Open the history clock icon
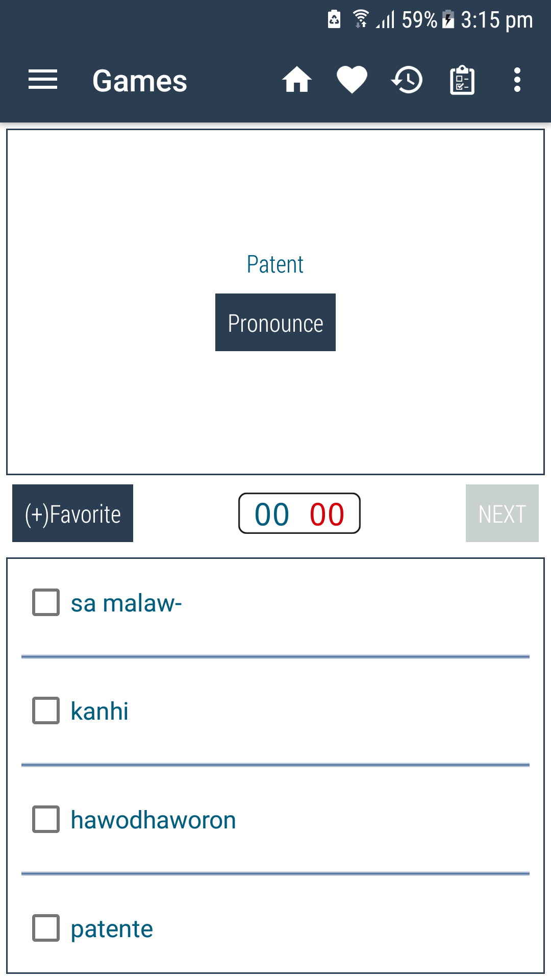This screenshot has height=980, width=551. coord(407,80)
